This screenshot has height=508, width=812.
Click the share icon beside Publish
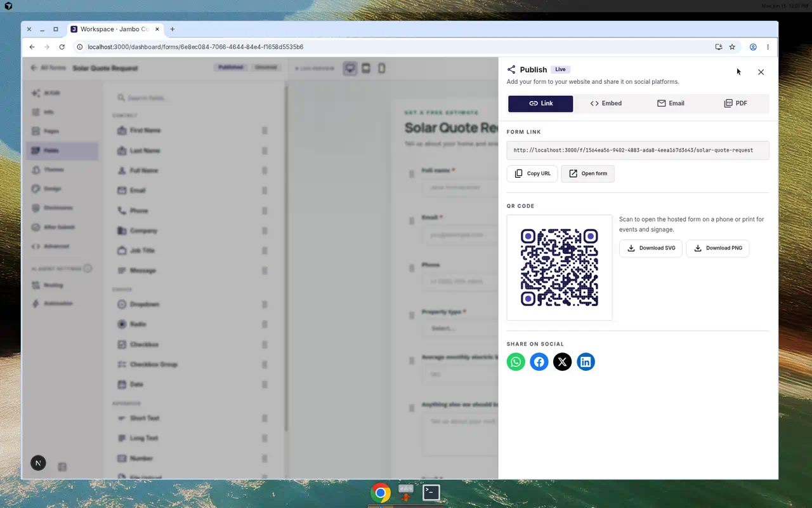[x=511, y=70]
